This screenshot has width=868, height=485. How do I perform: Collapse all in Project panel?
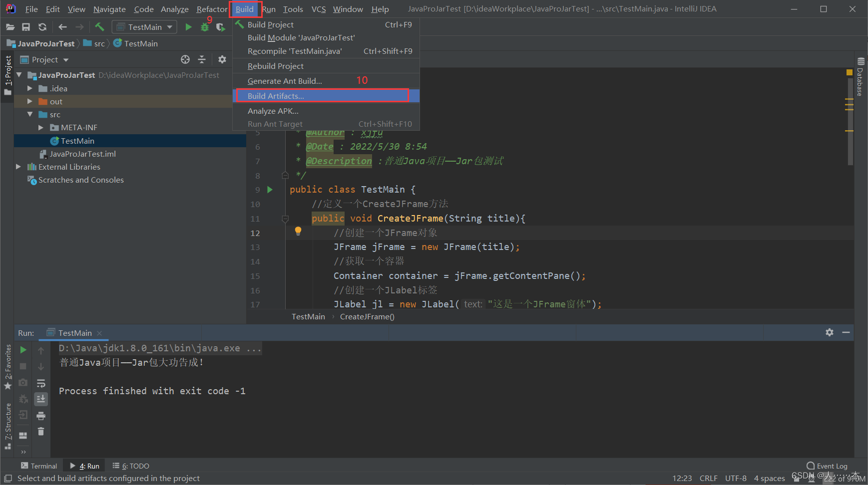(202, 59)
